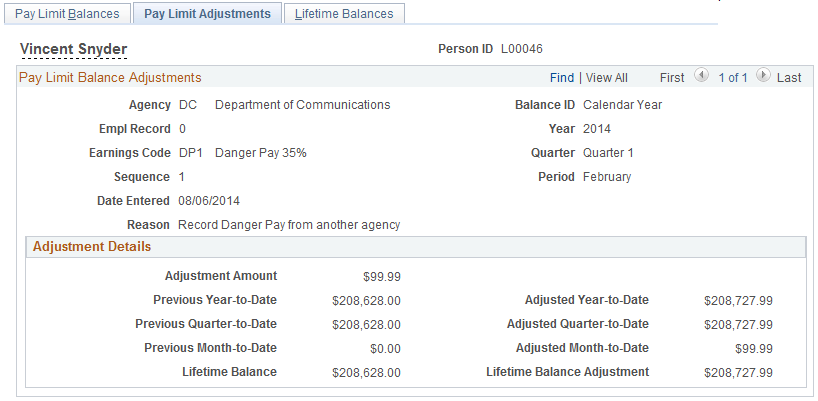Click Adjusted Quarter-to-Date value $208,727.99
The height and width of the screenshot is (401, 818).
pyautogui.click(x=738, y=325)
